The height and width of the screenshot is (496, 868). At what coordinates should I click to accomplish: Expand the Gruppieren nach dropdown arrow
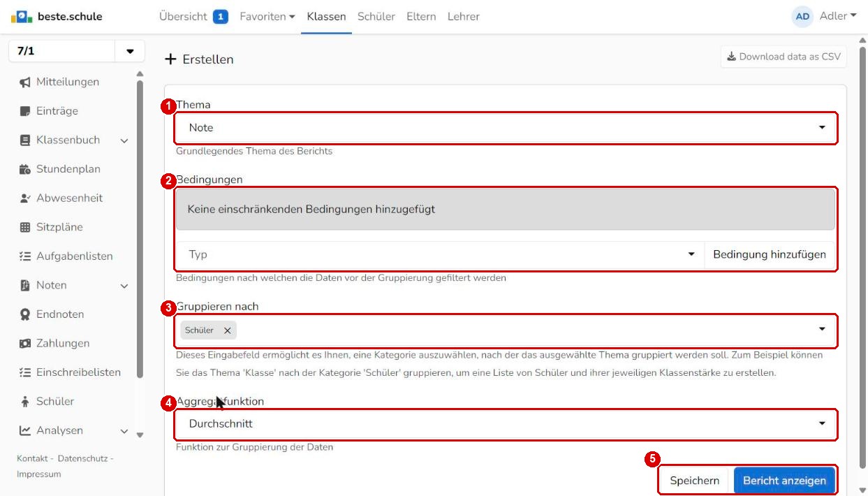(x=822, y=328)
